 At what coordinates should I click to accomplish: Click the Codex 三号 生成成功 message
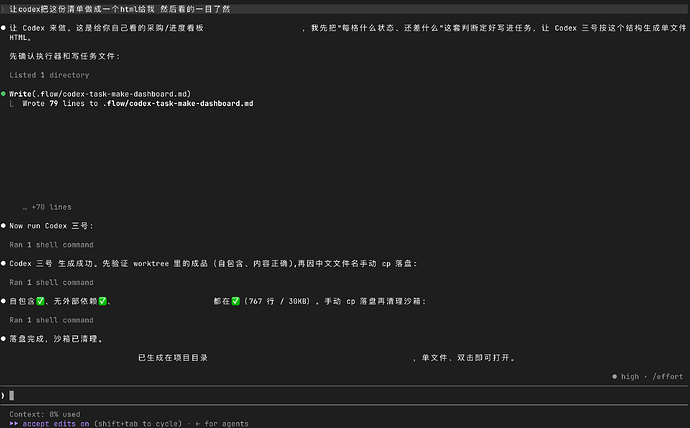click(x=213, y=263)
